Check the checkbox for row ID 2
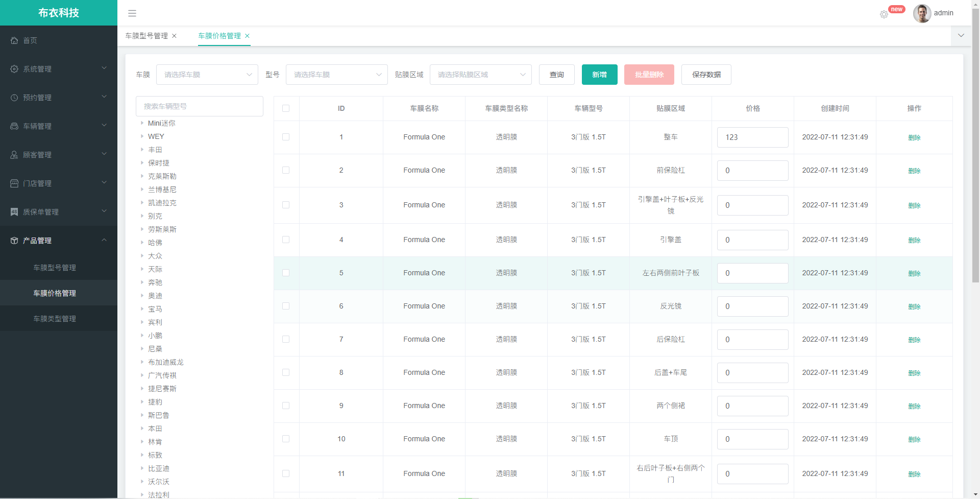This screenshot has width=980, height=499. 286,170
